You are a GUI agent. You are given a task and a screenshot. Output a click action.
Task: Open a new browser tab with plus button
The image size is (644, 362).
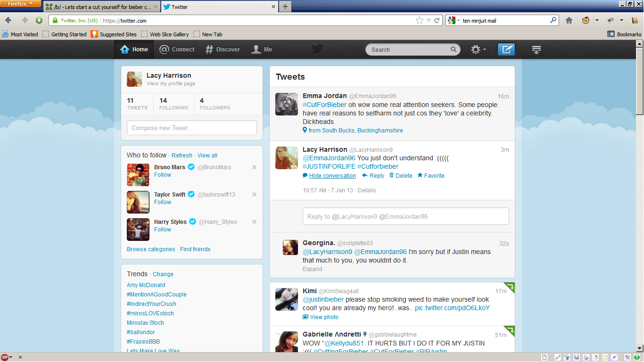click(285, 7)
